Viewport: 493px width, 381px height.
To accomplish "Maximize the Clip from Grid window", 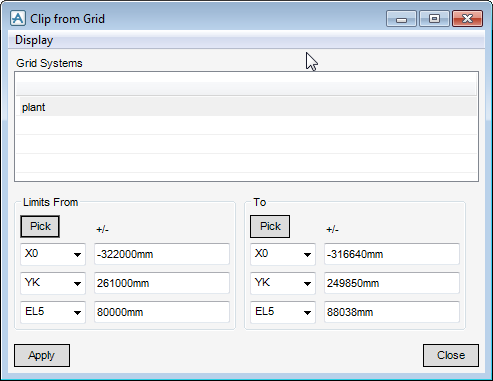I will [x=434, y=19].
